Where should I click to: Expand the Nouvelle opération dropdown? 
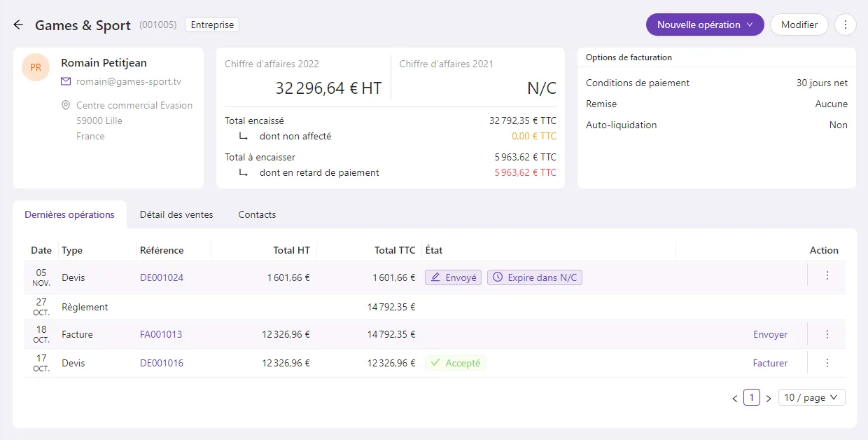(705, 25)
